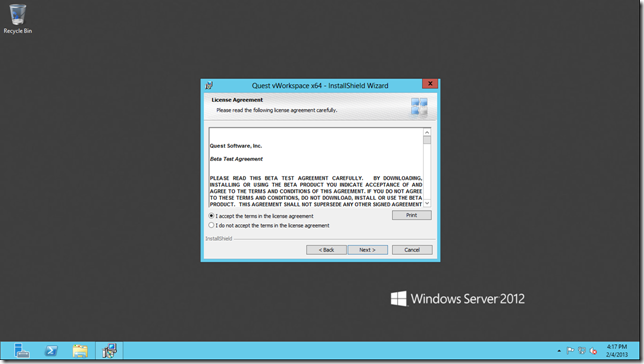Show hidden icons in the system tray
Screen dimensions: 644x364
559,351
